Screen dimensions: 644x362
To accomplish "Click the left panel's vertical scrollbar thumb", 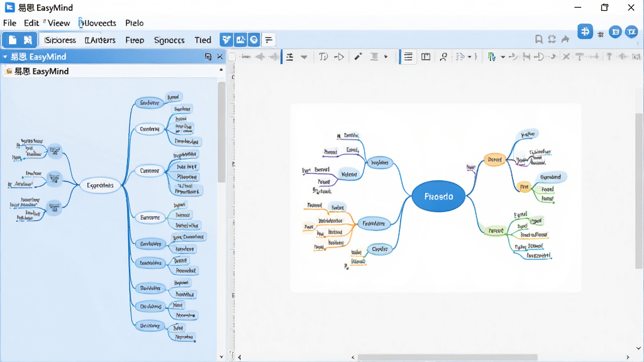I will pyautogui.click(x=221, y=132).
